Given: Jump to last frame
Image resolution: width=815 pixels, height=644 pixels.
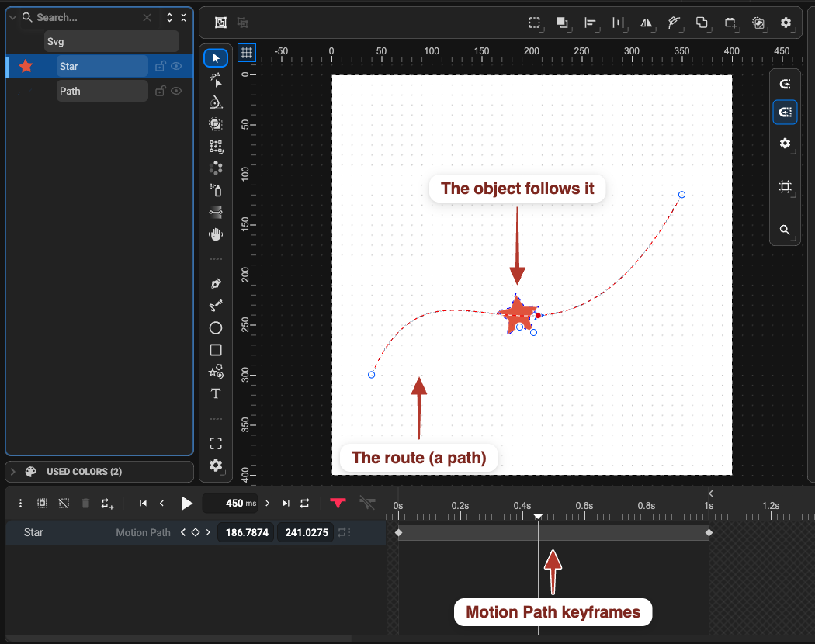Looking at the screenshot, I should coord(286,503).
